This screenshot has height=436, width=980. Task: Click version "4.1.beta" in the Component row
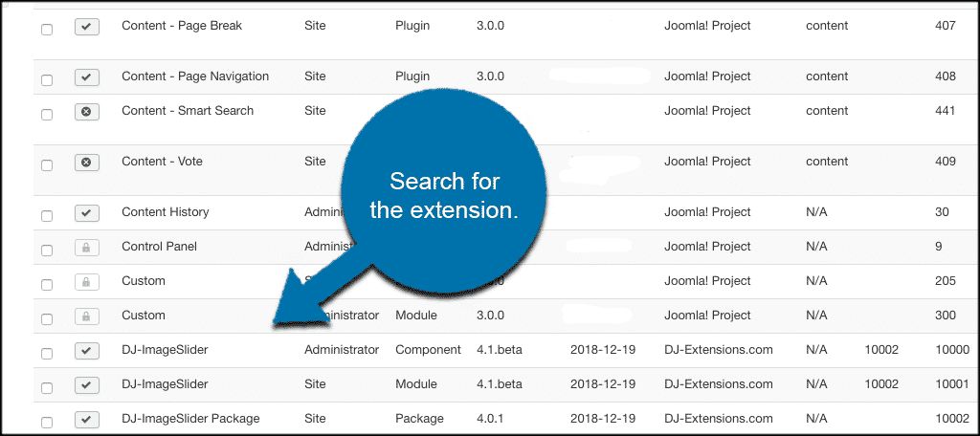500,350
